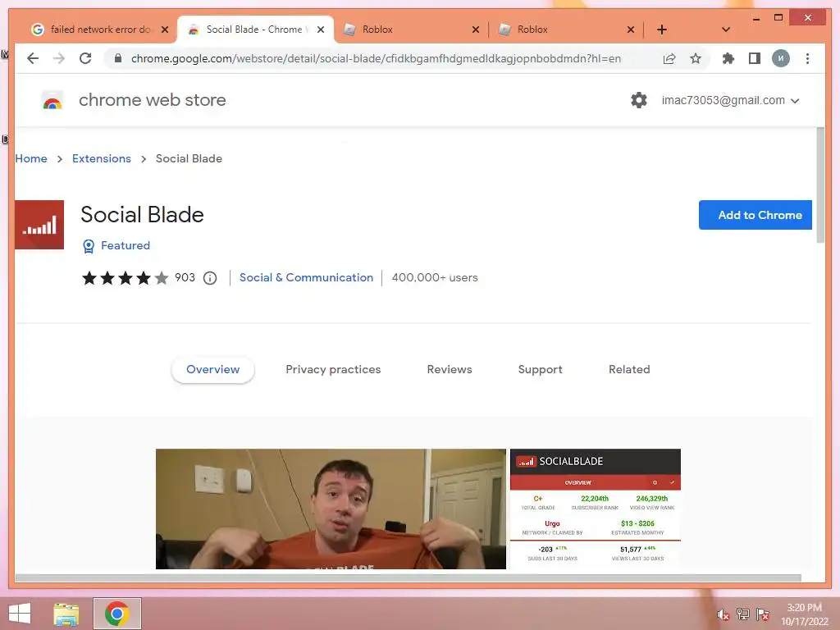Viewport: 840px width, 630px height.
Task: Play the Social Blade promo video thumbnail
Action: 331,509
